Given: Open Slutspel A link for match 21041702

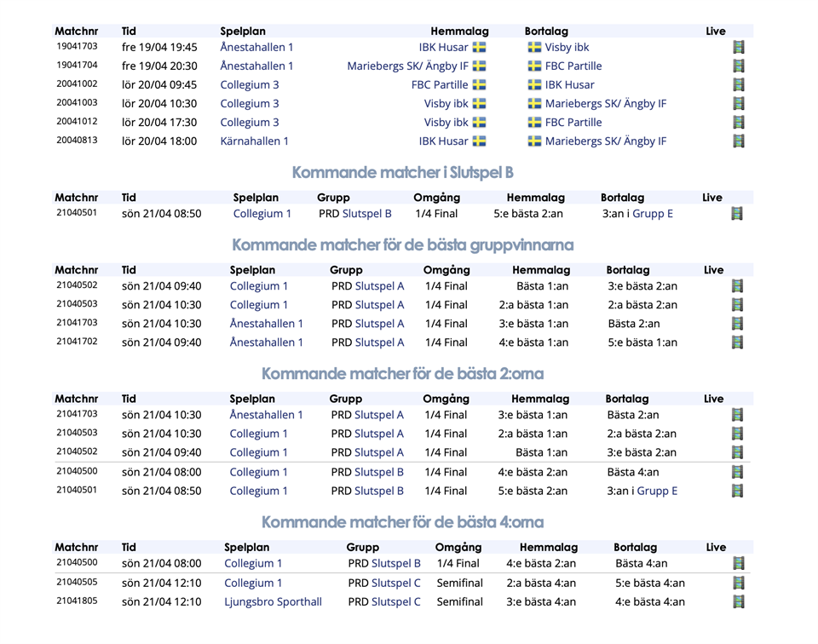Looking at the screenshot, I should pos(379,342).
